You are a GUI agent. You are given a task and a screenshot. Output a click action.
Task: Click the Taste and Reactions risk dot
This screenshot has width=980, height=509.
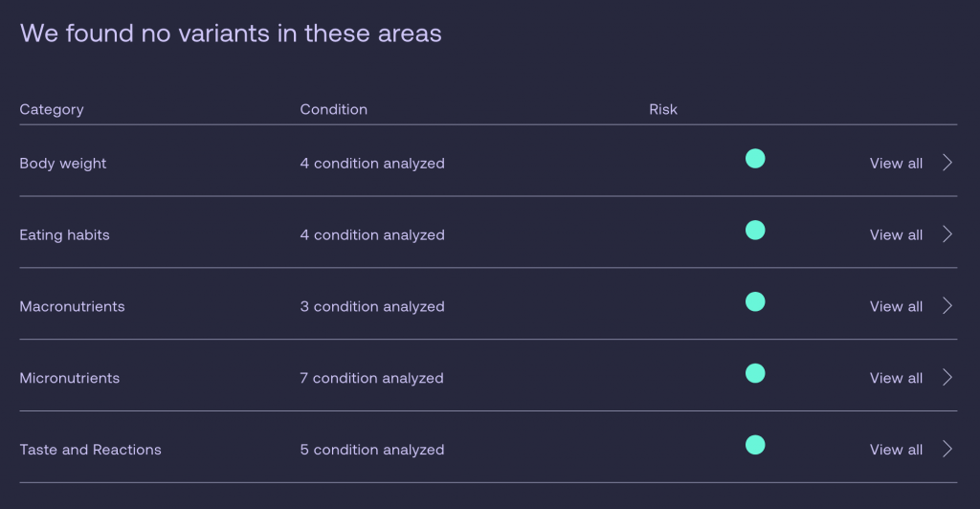[755, 445]
